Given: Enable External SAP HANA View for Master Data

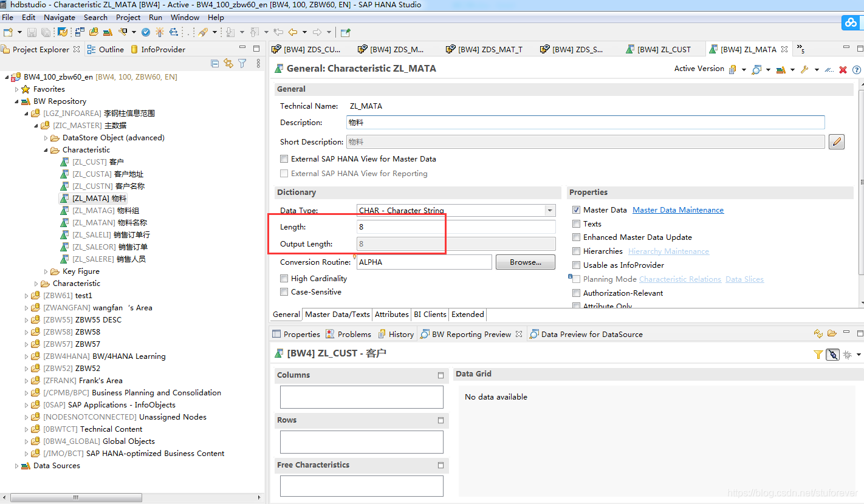Looking at the screenshot, I should point(284,159).
